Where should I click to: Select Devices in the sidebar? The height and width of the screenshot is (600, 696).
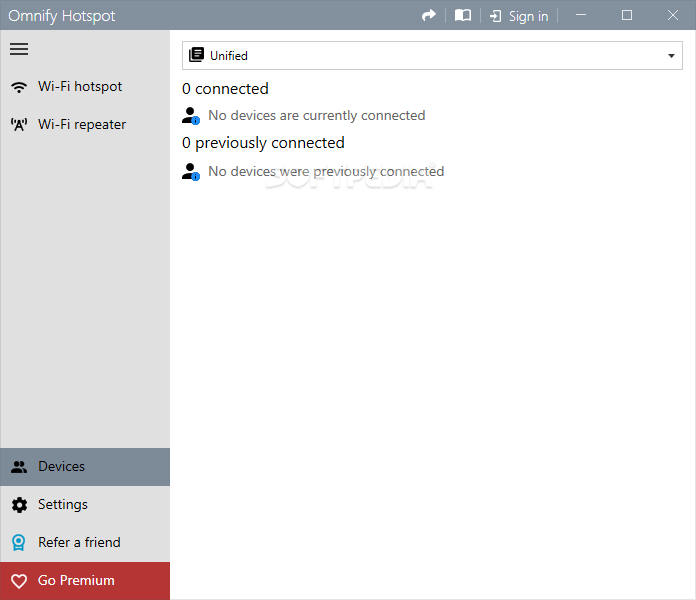click(85, 467)
